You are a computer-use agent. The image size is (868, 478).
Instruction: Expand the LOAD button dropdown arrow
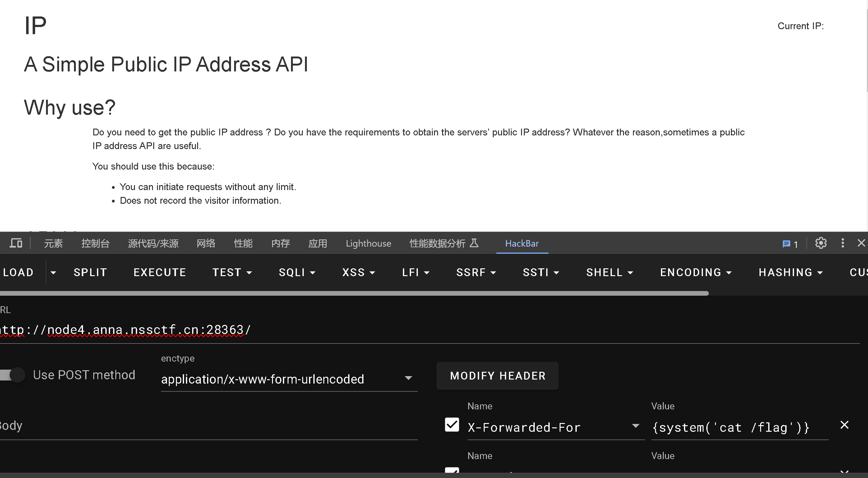click(x=53, y=273)
